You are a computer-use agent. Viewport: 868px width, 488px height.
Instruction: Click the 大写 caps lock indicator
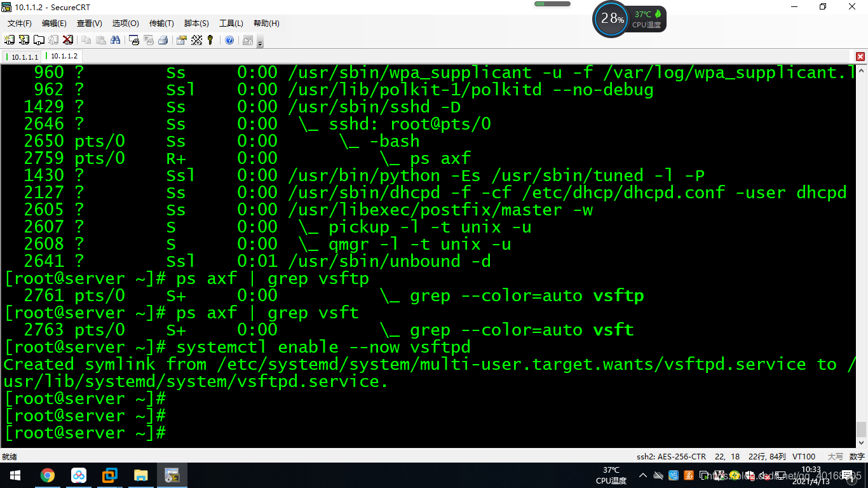835,456
